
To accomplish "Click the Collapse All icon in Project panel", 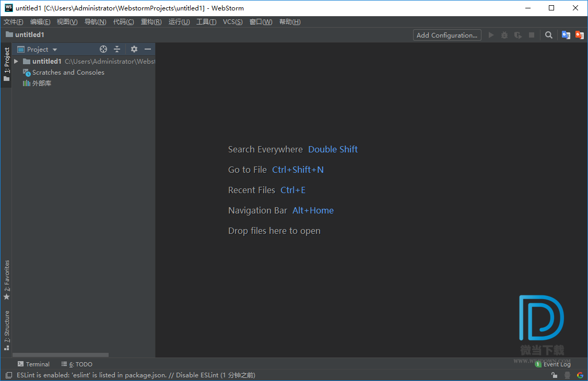I will (x=117, y=49).
